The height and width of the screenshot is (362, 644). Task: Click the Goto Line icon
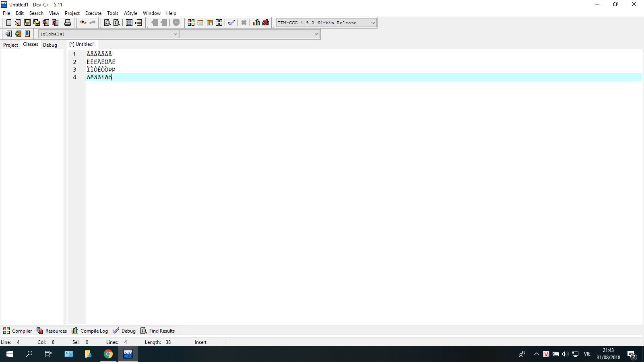click(x=138, y=23)
